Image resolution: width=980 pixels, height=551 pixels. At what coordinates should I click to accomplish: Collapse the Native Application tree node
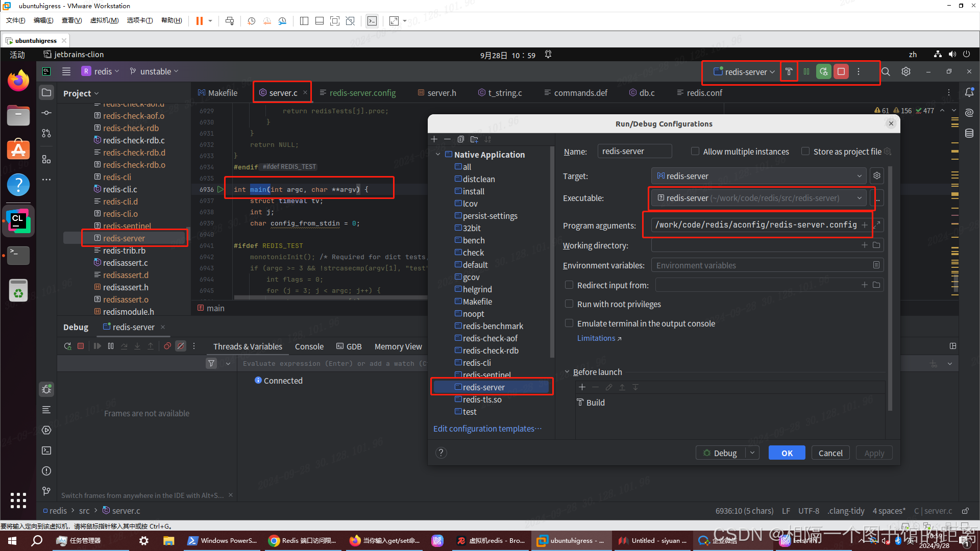(x=438, y=155)
